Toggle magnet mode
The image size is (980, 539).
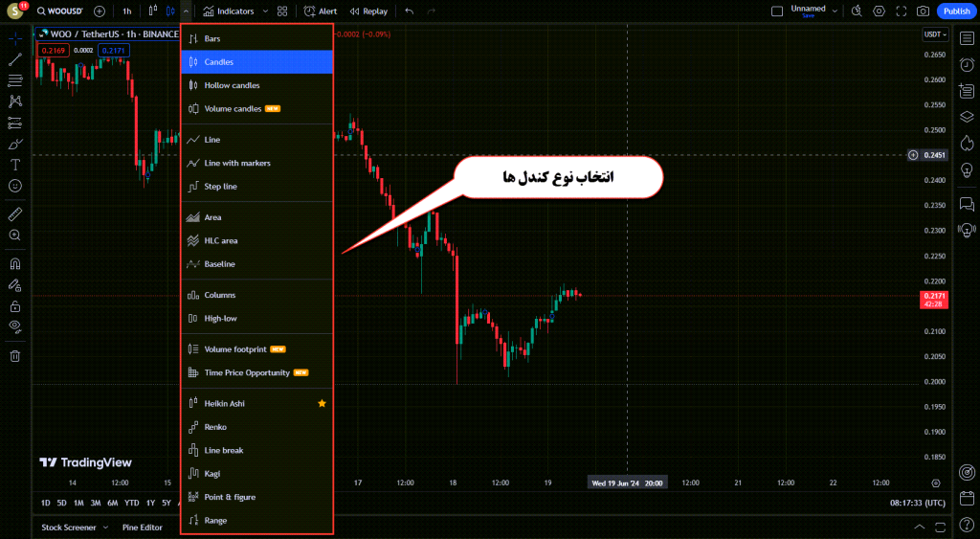tap(15, 264)
